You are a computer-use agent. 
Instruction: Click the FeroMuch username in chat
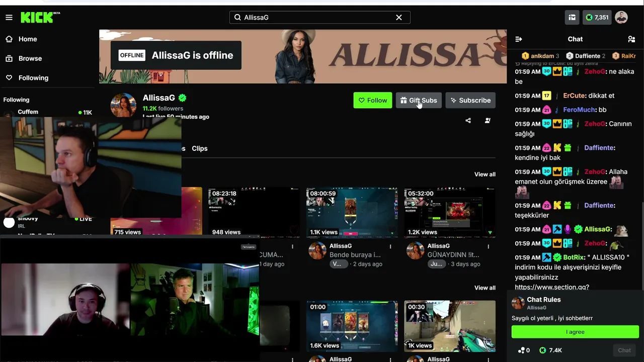coord(580,110)
